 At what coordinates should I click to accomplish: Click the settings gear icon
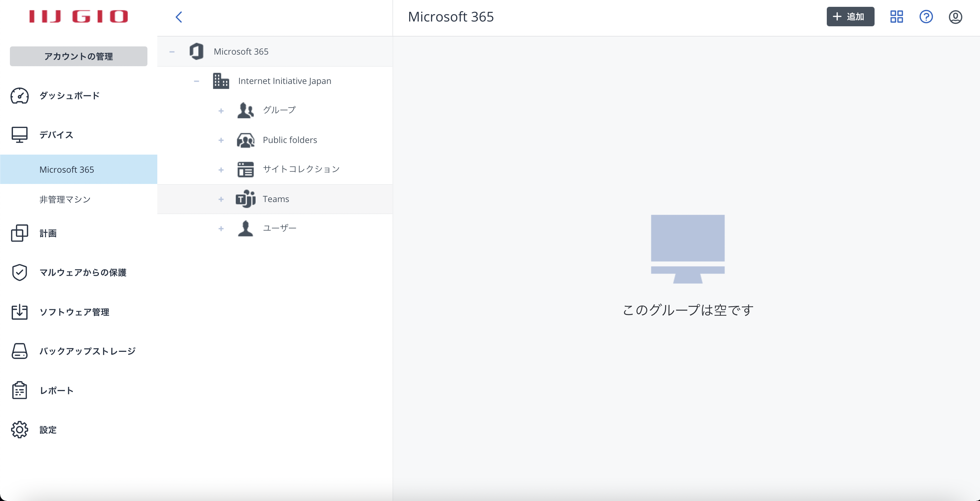pos(19,429)
